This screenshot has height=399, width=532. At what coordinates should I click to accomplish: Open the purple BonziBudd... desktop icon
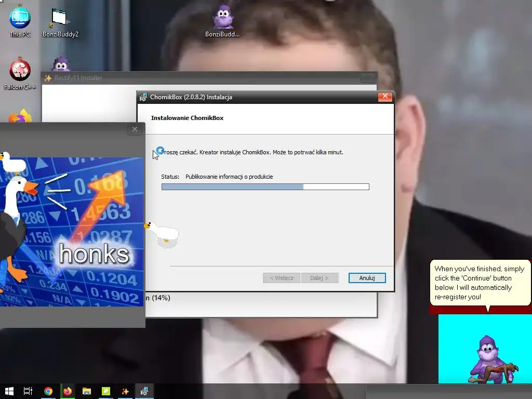[x=222, y=21]
